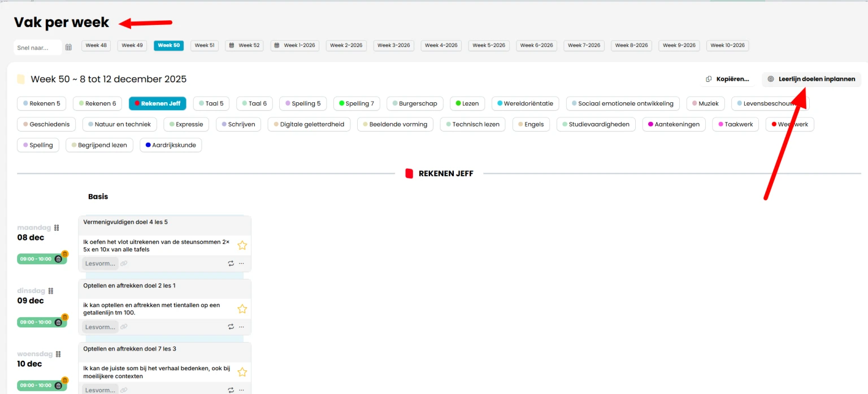Switch to Week 51 tab
This screenshot has width=868, height=394.
(x=204, y=46)
